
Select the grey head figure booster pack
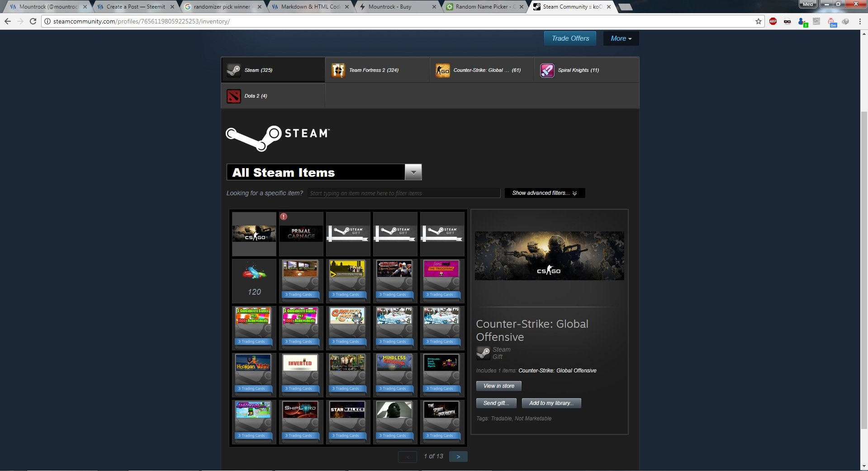[x=395, y=422]
